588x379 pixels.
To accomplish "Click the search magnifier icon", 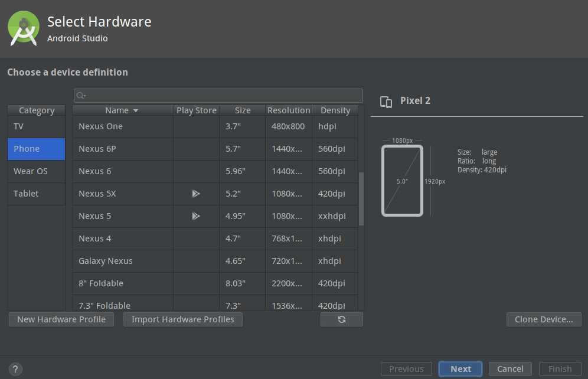I will pyautogui.click(x=81, y=96).
